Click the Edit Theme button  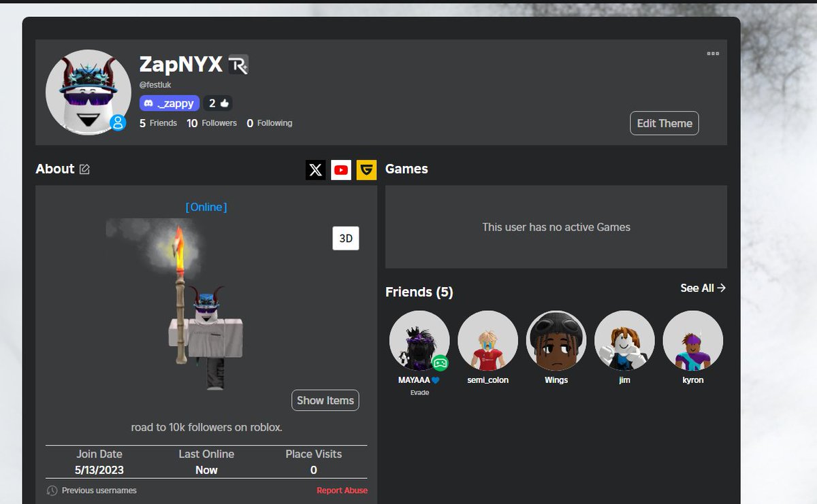click(664, 123)
